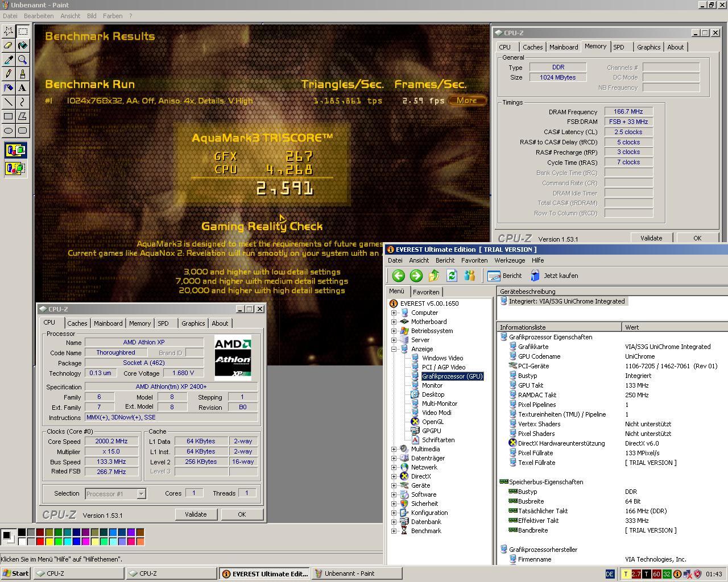The height and width of the screenshot is (582, 728).
Task: Click EVEREST green Forward arrow
Action: click(x=416, y=276)
